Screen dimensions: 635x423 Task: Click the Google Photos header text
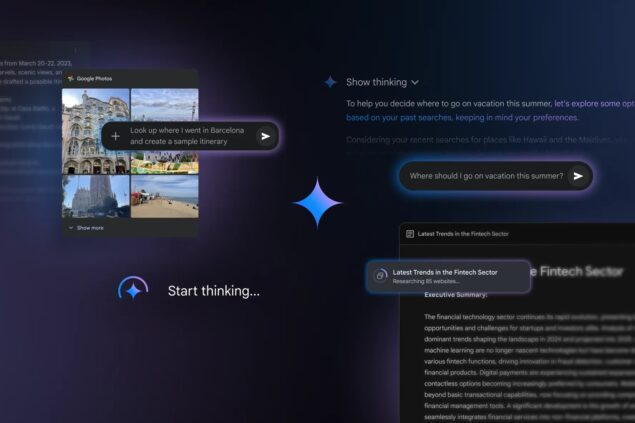(x=94, y=79)
